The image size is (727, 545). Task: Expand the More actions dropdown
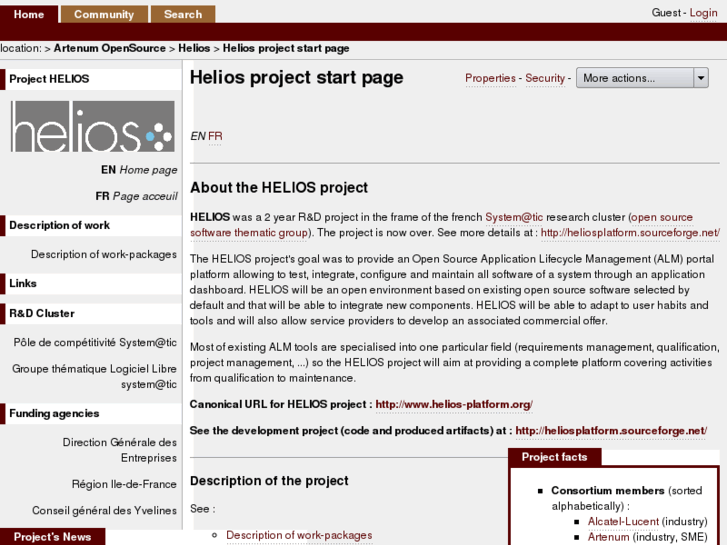[x=642, y=78]
